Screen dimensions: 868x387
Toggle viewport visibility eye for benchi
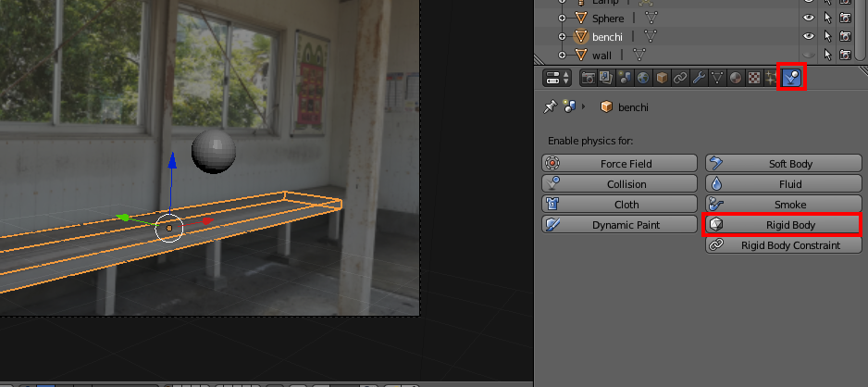tap(809, 36)
